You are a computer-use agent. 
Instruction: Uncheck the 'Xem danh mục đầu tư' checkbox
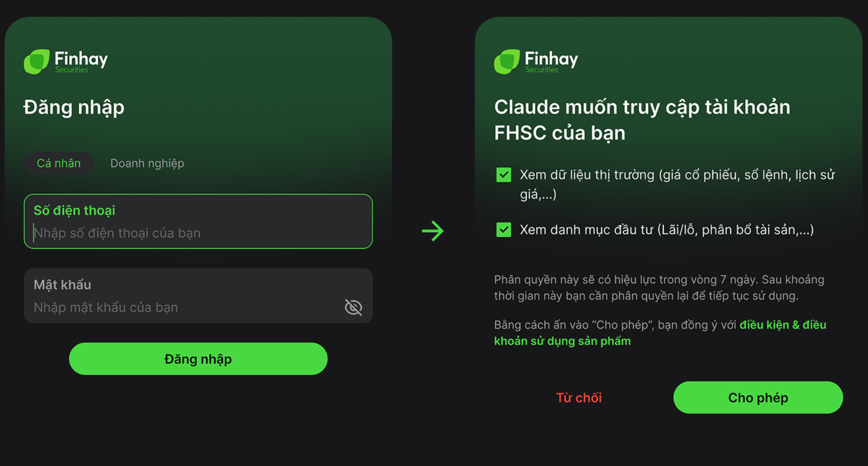pyautogui.click(x=503, y=229)
